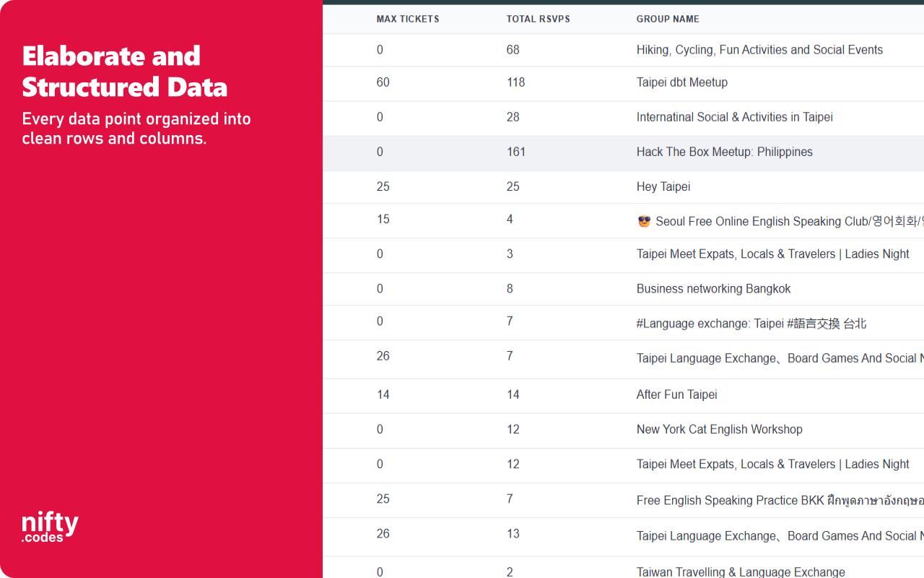Sort by the MAX TICKETS column header
This screenshot has width=924, height=578.
tap(407, 19)
